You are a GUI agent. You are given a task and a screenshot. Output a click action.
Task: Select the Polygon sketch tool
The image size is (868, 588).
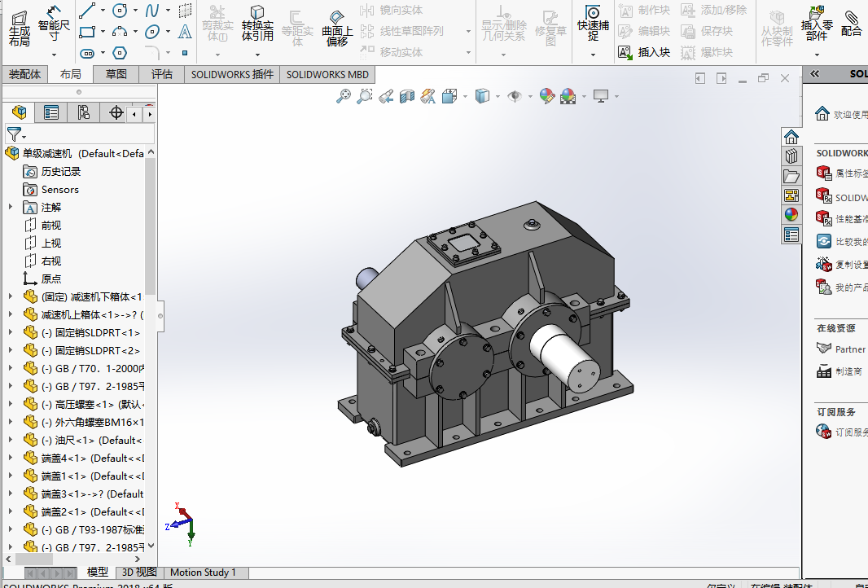[120, 53]
